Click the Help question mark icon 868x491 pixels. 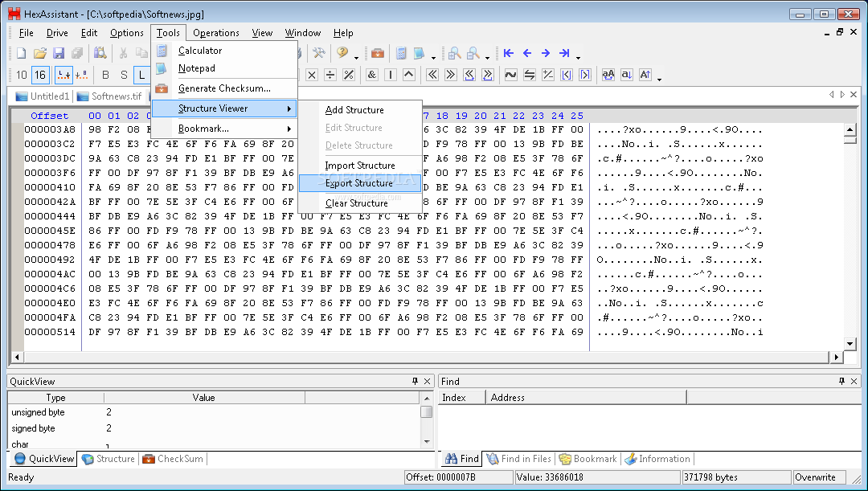tap(342, 53)
